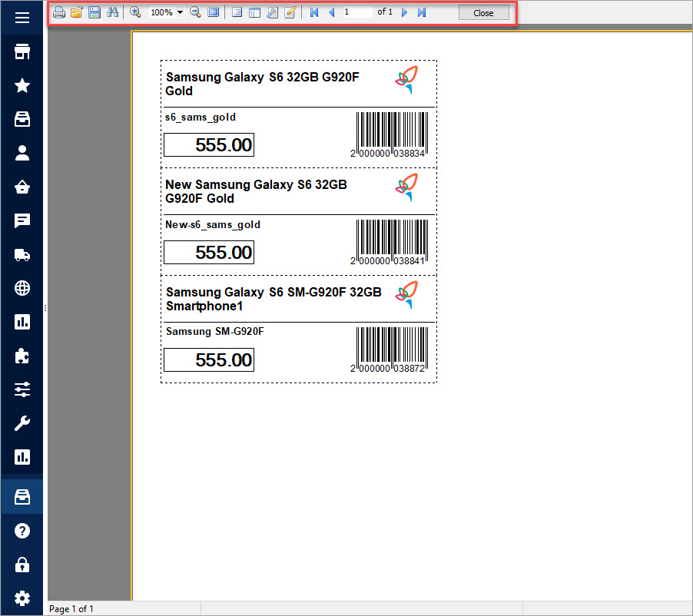Click the padlock icon in the sidebar

[x=22, y=565]
